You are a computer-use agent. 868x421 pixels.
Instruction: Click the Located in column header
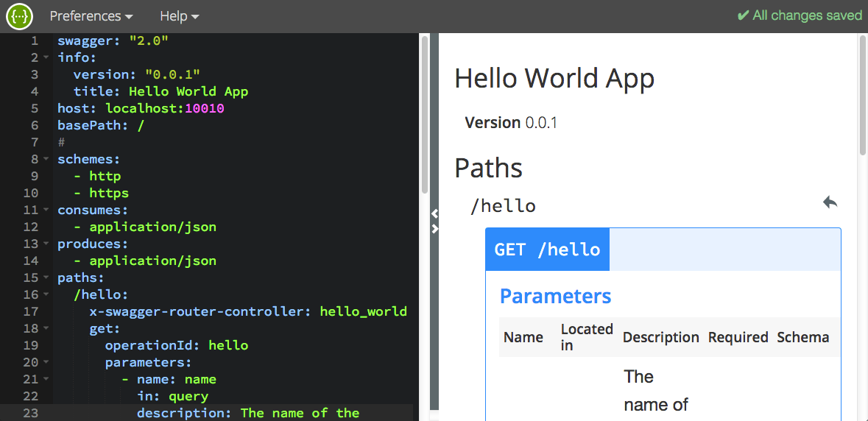click(587, 338)
